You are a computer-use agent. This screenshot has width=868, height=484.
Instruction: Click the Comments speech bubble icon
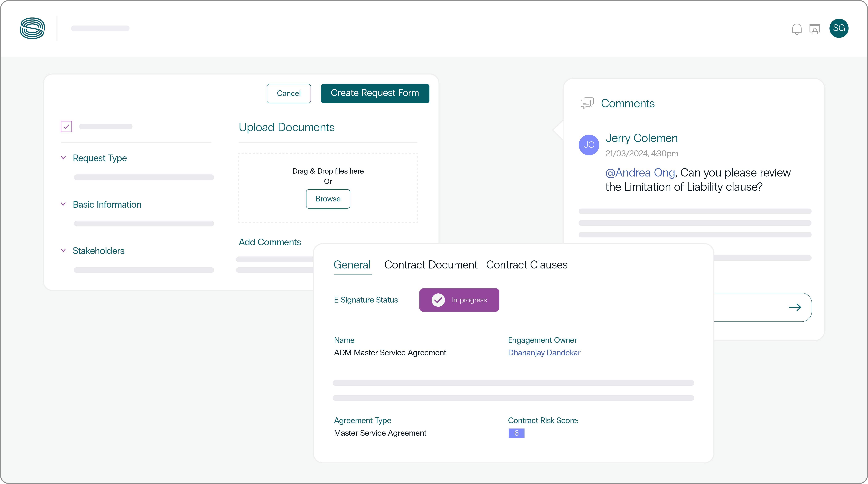point(587,103)
